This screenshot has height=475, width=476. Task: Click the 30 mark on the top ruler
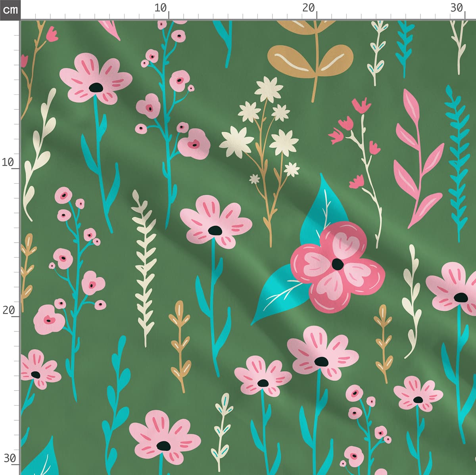(457, 8)
